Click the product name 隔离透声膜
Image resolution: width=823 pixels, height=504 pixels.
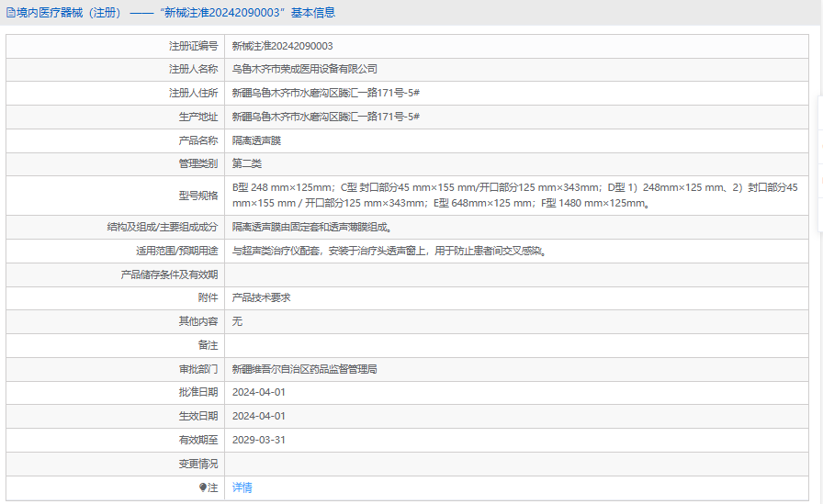click(256, 140)
